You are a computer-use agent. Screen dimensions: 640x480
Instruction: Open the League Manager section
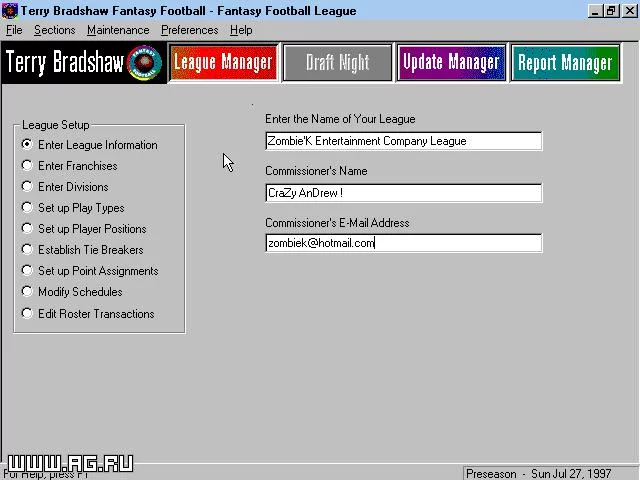[x=224, y=62]
